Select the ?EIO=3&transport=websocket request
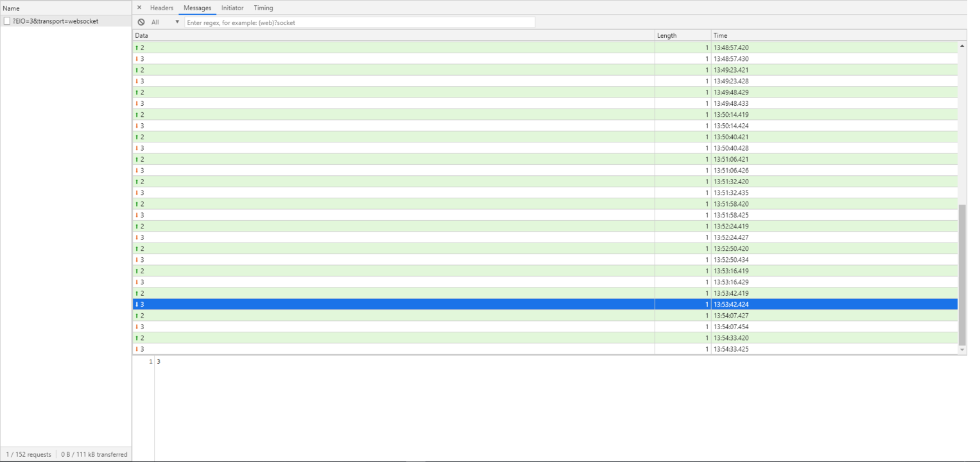The image size is (980, 462). pyautogui.click(x=65, y=21)
